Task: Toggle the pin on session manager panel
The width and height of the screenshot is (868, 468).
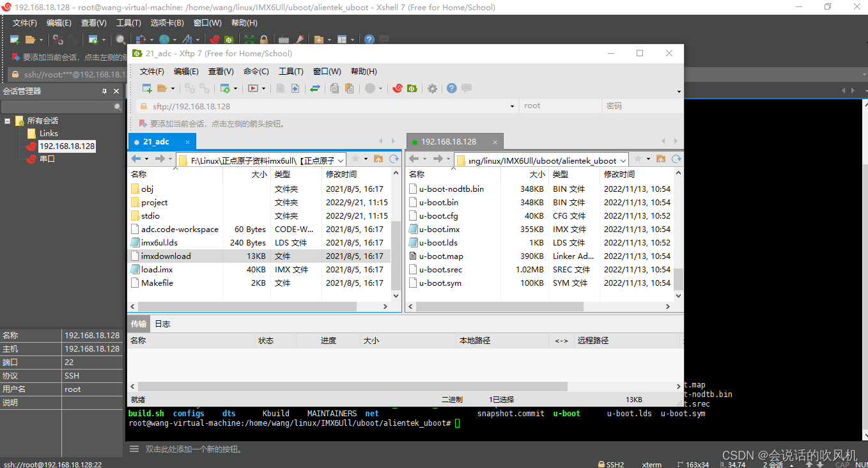Action: point(104,91)
